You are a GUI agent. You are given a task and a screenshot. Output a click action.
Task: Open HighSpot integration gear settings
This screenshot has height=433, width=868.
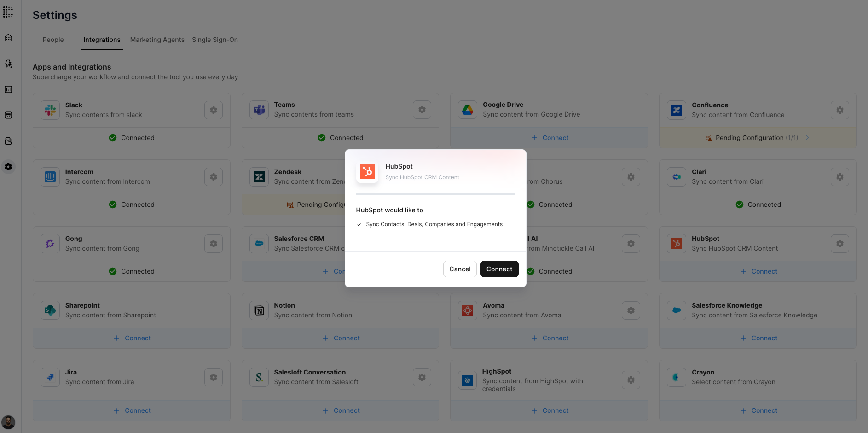point(631,380)
